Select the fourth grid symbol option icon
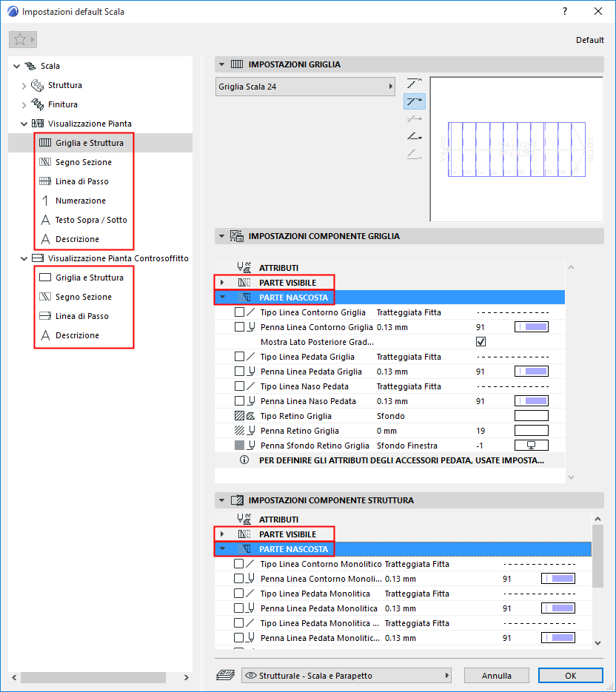The height and width of the screenshot is (692, 616). tap(414, 136)
